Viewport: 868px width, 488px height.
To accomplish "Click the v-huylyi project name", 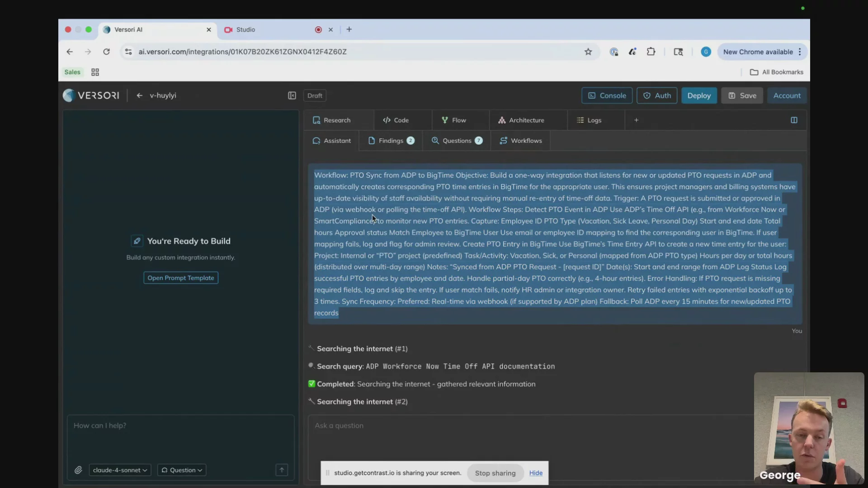I will pyautogui.click(x=163, y=96).
